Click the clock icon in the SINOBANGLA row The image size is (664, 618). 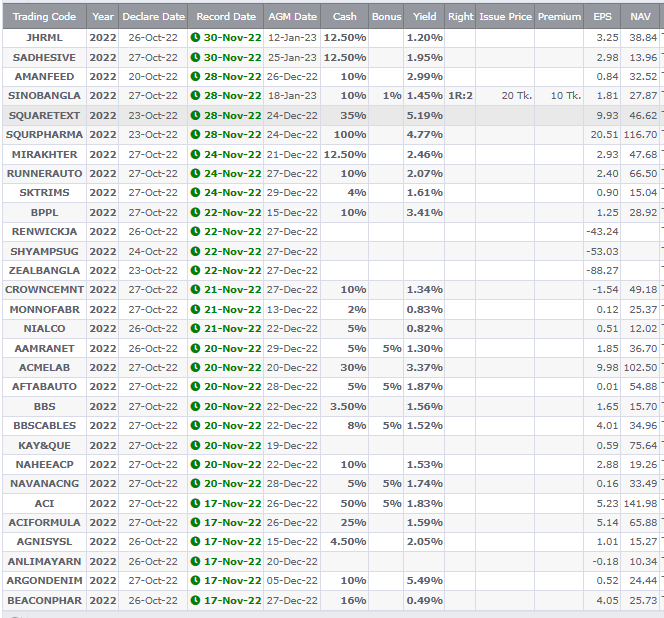(x=195, y=96)
